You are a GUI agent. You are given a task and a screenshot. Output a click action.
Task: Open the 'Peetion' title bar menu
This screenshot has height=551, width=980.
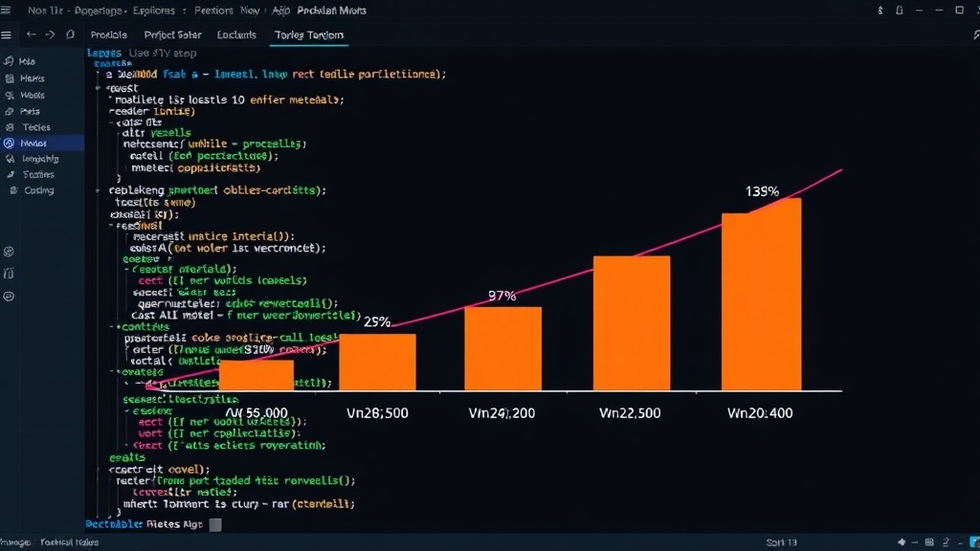click(213, 10)
